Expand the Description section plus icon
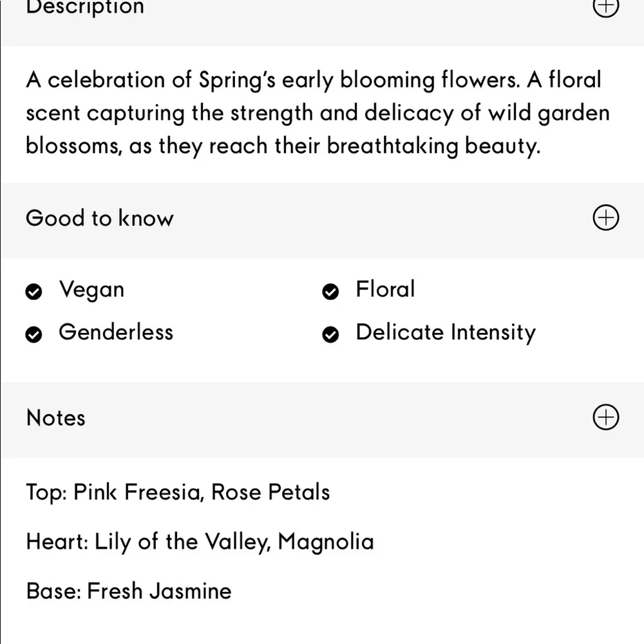 (605, 6)
